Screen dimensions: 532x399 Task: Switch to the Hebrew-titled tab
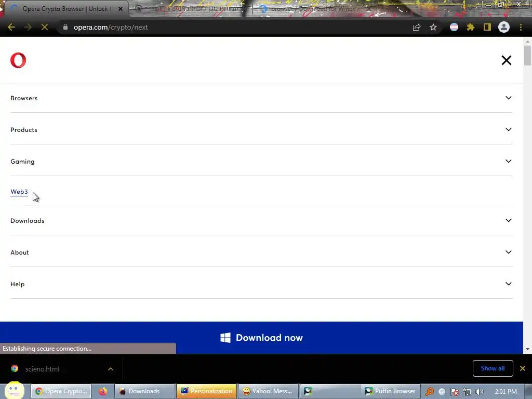[190, 9]
